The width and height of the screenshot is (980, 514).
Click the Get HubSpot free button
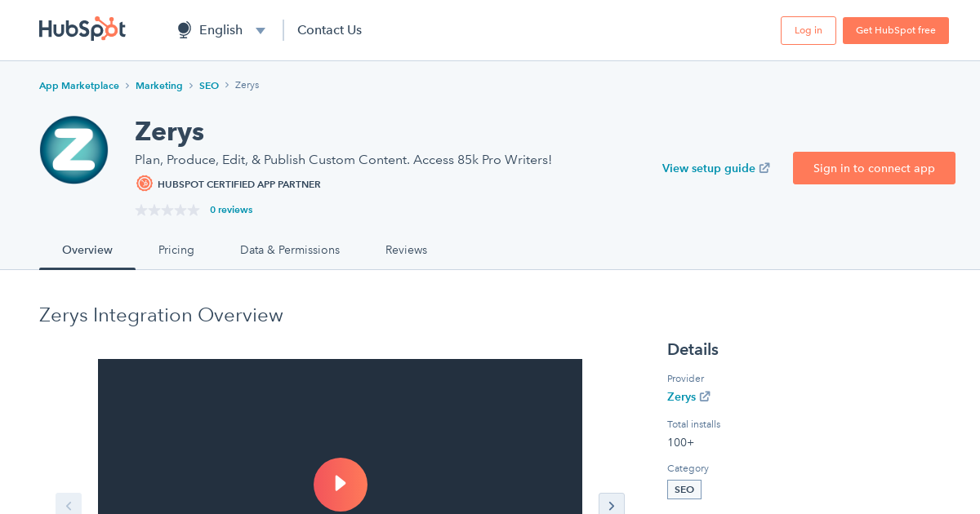pos(896,29)
